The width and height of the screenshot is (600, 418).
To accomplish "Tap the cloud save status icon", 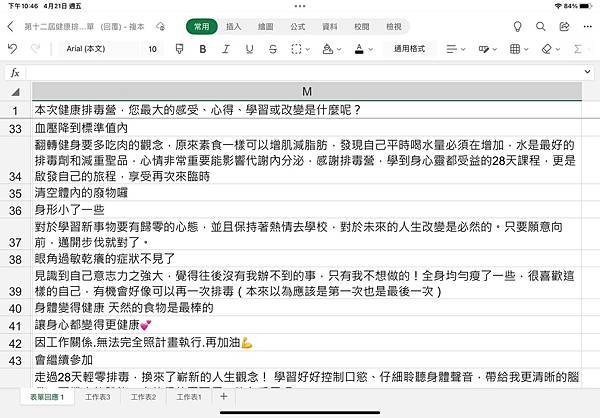I will coord(161,26).
